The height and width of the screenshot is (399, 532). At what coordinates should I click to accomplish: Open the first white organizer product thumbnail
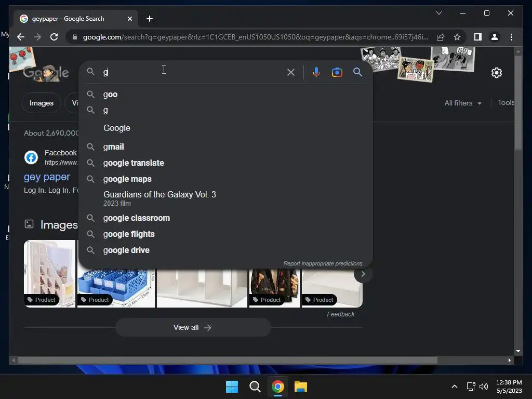[x=49, y=273]
